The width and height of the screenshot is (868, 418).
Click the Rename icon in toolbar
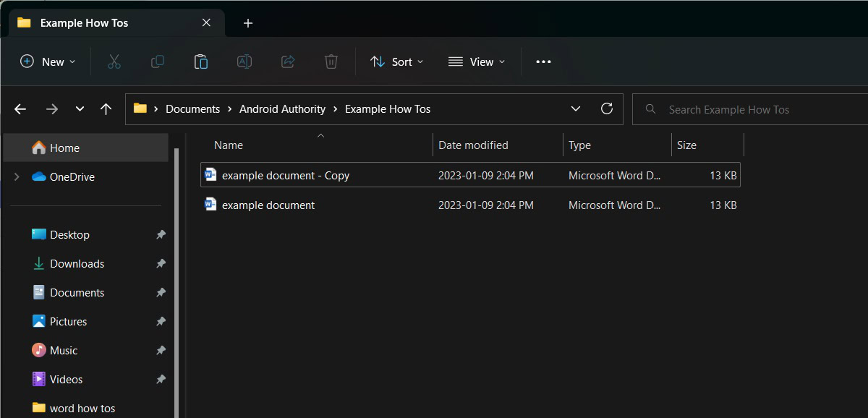[x=244, y=62]
